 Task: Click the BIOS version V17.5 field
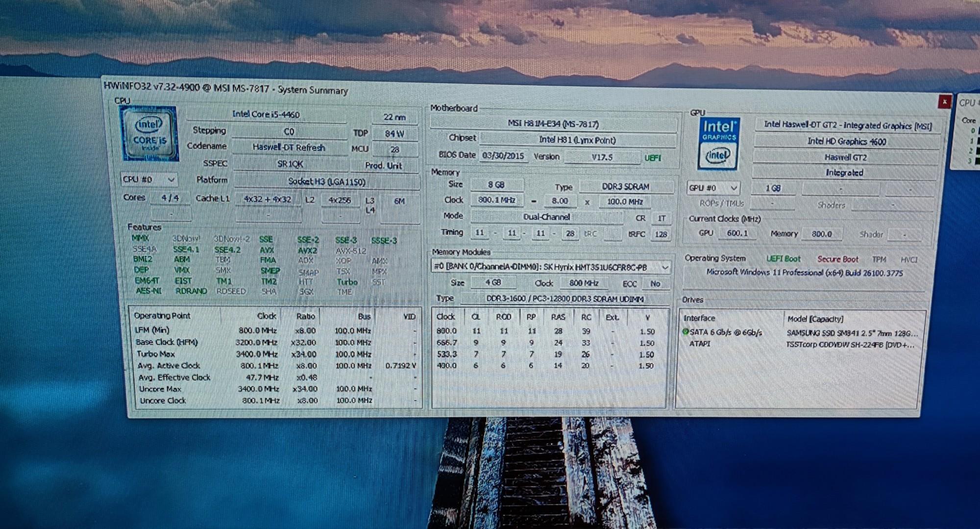click(602, 157)
